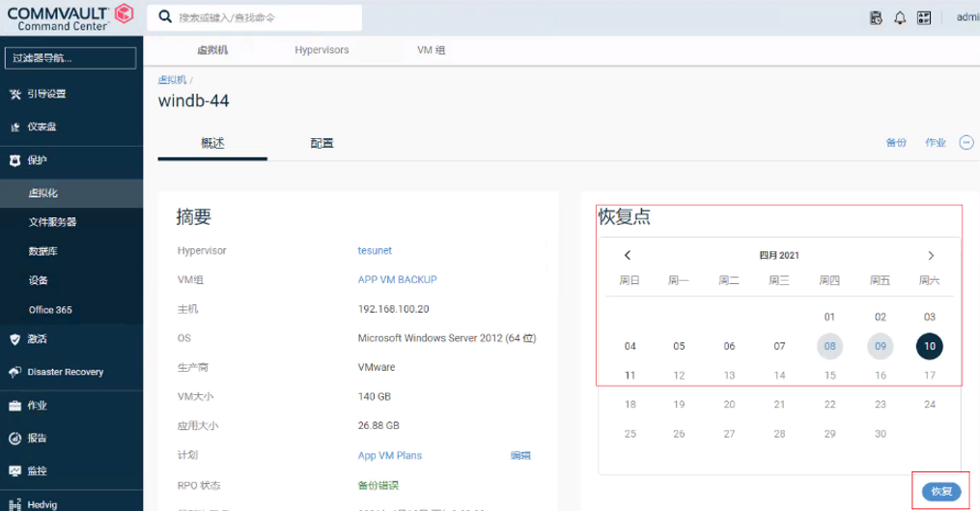
Task: Select April 09 recovery point
Action: click(880, 346)
